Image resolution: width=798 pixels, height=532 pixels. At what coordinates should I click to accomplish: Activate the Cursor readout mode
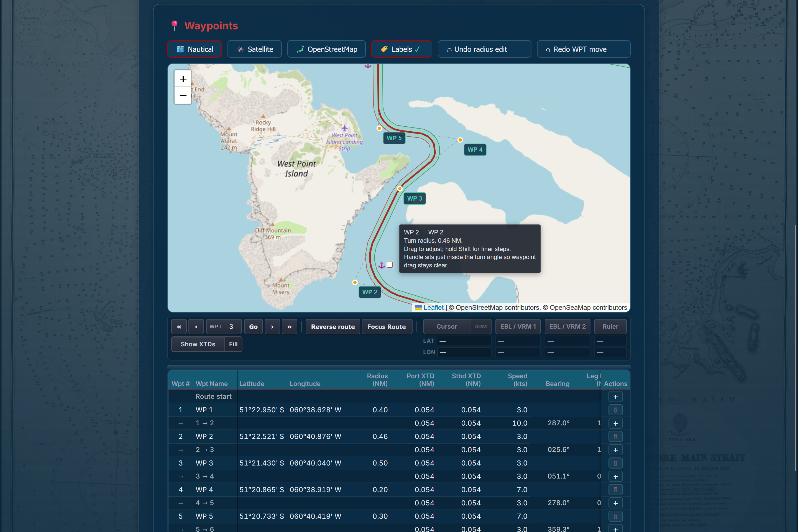tap(446, 326)
